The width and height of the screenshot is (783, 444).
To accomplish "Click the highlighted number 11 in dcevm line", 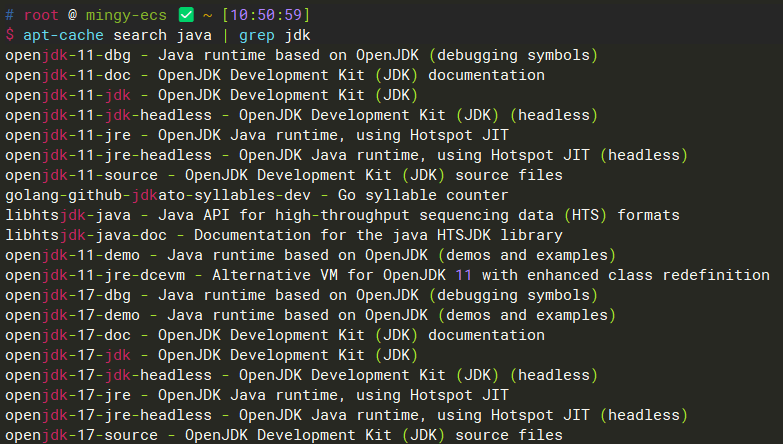I will pos(463,275).
